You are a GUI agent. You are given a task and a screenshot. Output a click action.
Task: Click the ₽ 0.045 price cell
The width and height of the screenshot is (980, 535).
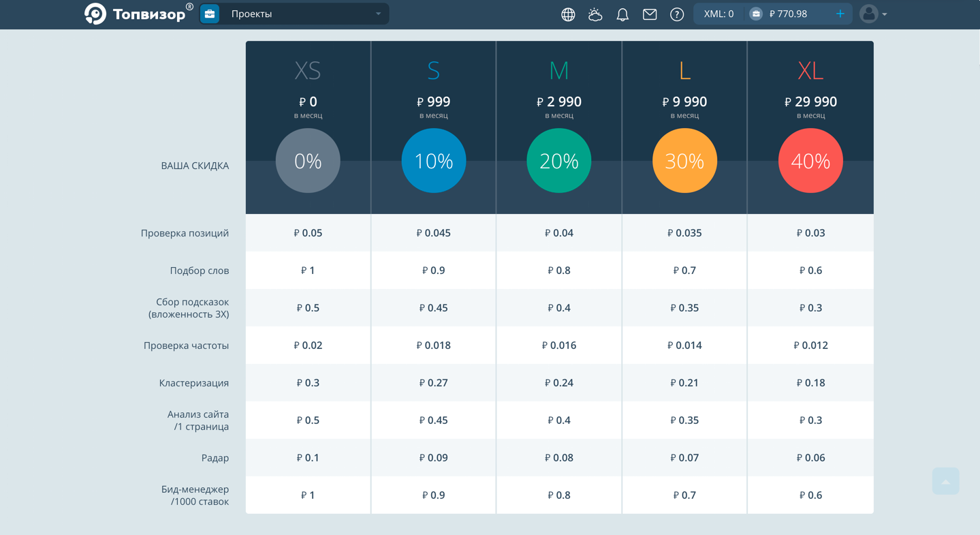pos(433,233)
